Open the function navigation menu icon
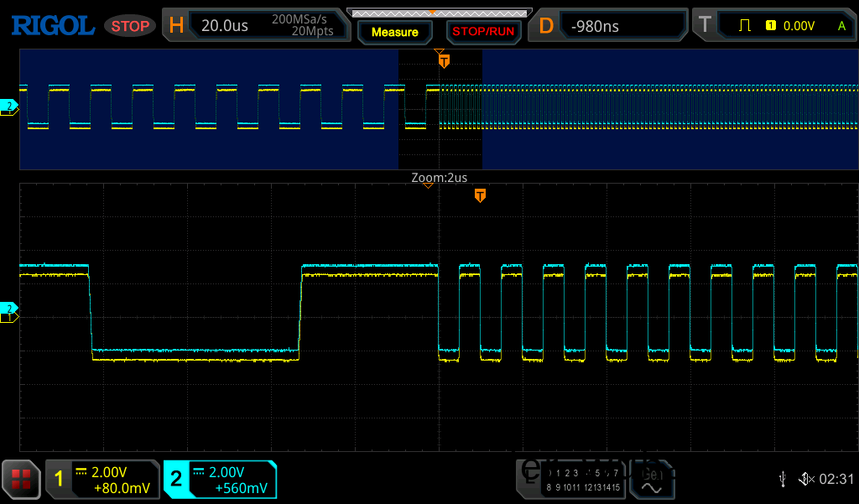This screenshot has height=504, width=859. tap(21, 479)
